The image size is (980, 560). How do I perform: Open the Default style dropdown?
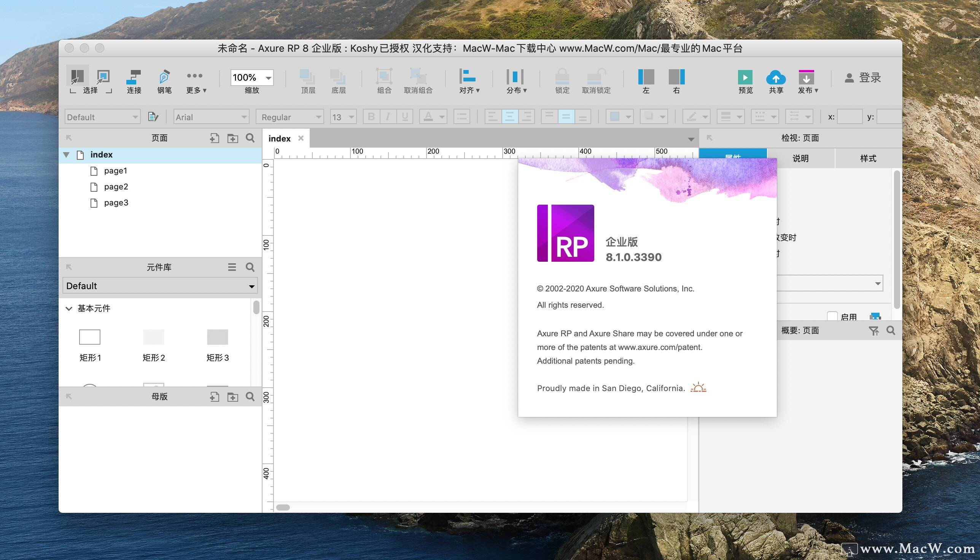coord(102,117)
